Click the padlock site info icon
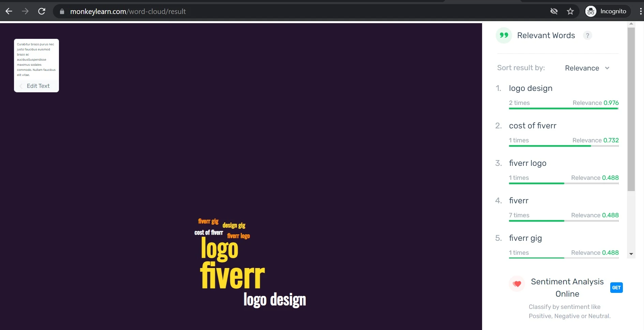 [x=62, y=12]
